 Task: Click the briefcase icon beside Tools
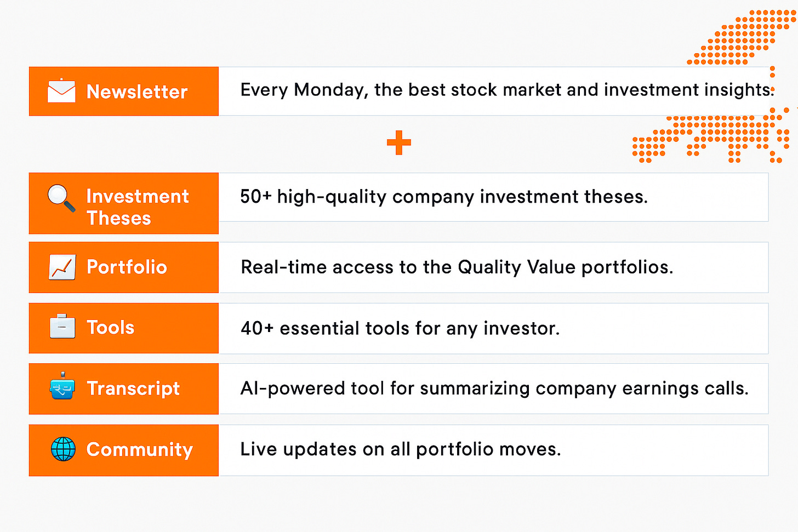pos(62,327)
